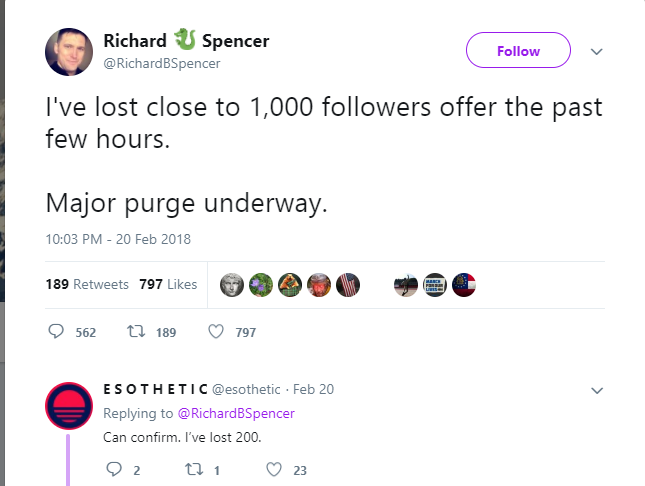Viewport: 645px width, 486px height.
Task: Open the chevron menu beside Follow
Action: click(x=596, y=51)
